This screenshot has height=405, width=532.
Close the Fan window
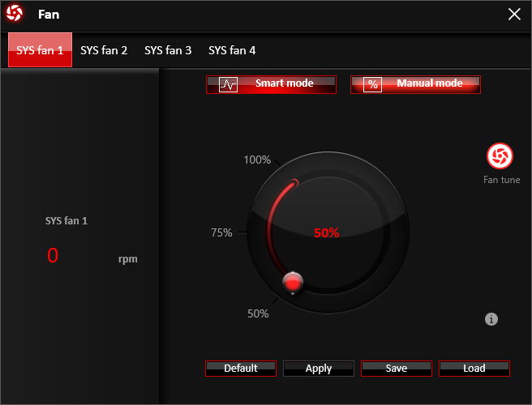tap(514, 14)
